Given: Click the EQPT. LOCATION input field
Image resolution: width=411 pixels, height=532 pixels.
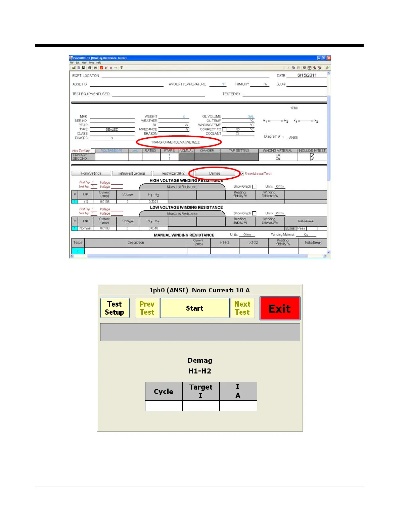Looking at the screenshot, I should pyautogui.click(x=185, y=76).
